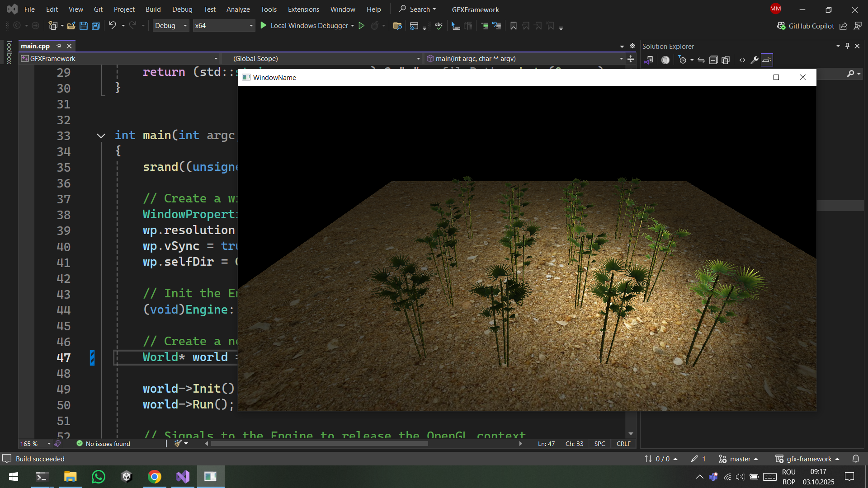Click the Sync with Active Document icon
The image size is (868, 488).
[701, 60]
